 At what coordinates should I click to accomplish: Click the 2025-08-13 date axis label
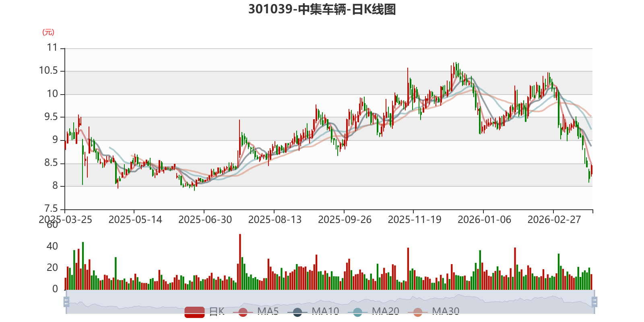pyautogui.click(x=275, y=220)
